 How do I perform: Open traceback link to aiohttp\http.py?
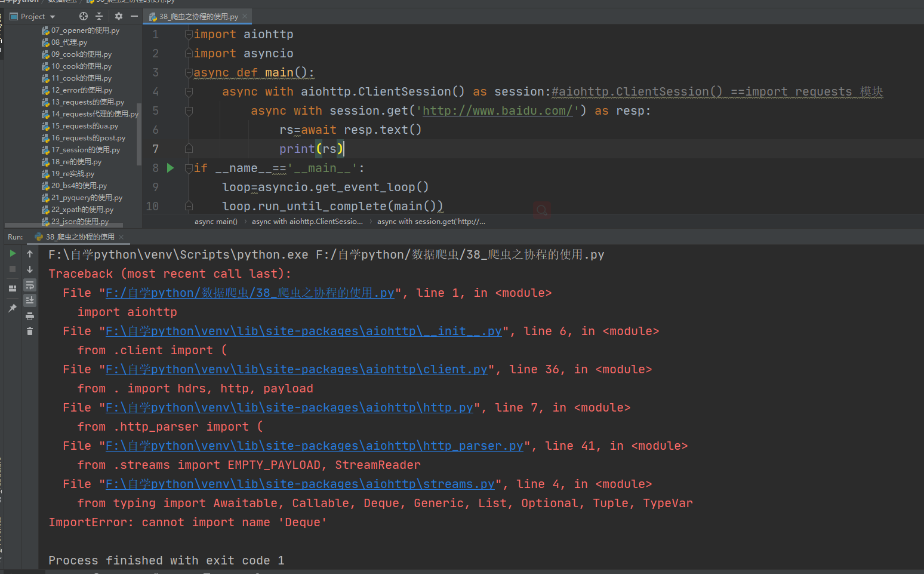(x=289, y=407)
